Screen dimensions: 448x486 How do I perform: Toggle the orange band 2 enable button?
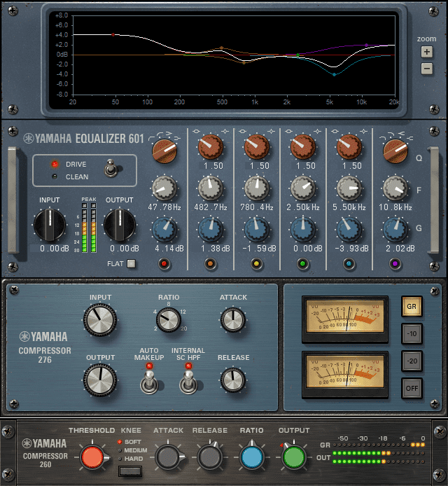coord(211,264)
